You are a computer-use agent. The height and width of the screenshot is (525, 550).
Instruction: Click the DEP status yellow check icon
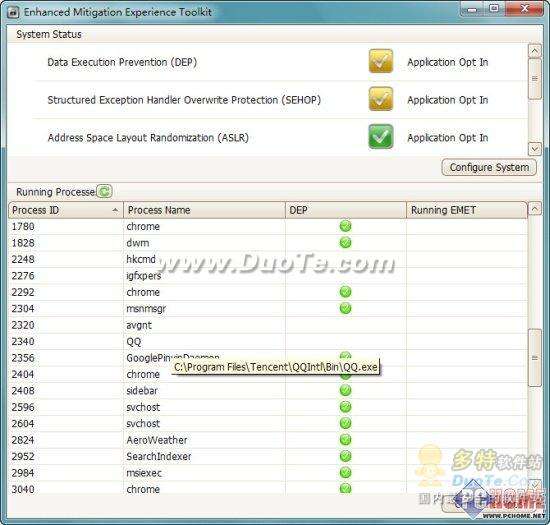point(381,61)
